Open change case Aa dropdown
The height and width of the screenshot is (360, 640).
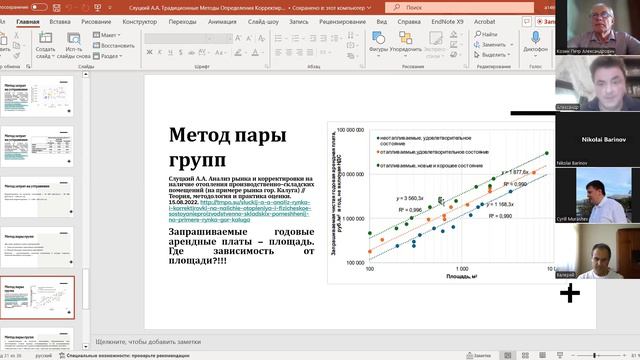pyautogui.click(x=220, y=52)
